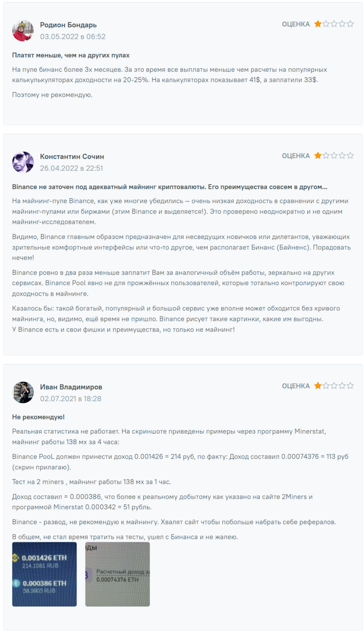Click the heading starting "Binance не заточен"

click(x=169, y=187)
